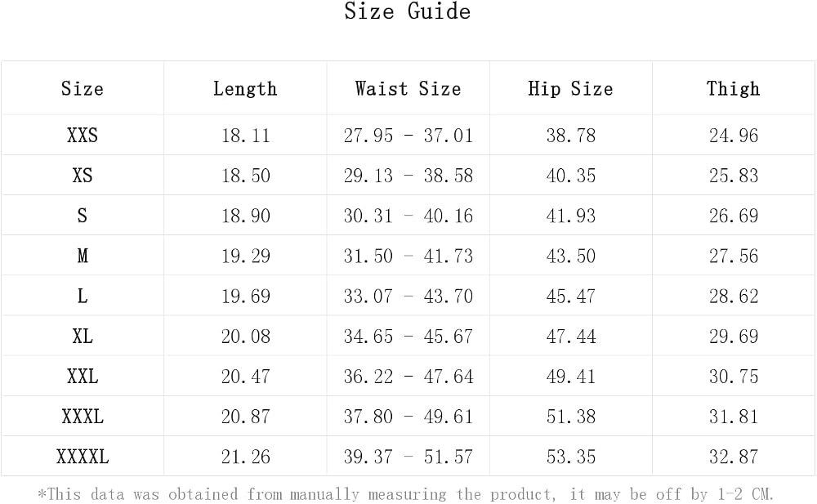The width and height of the screenshot is (817, 504).
Task: Select the XXS size row label
Action: (83, 136)
